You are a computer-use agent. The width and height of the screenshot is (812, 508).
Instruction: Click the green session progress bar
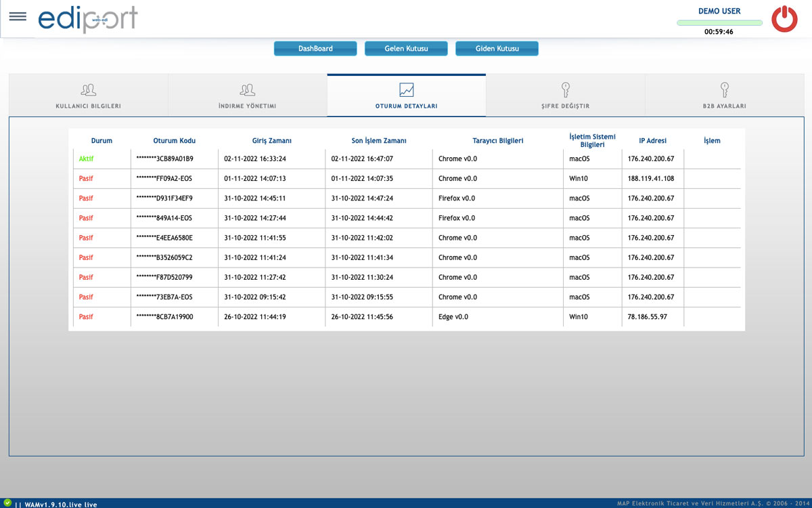point(719,23)
